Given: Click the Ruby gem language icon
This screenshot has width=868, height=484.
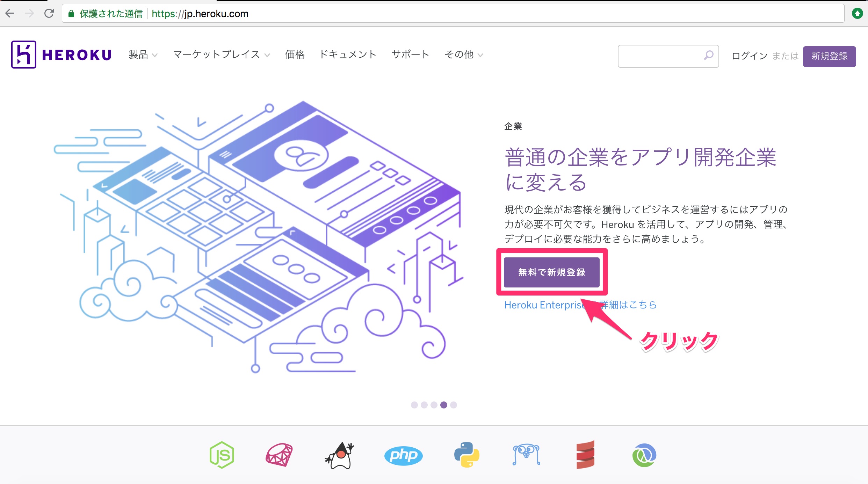Looking at the screenshot, I should point(279,455).
